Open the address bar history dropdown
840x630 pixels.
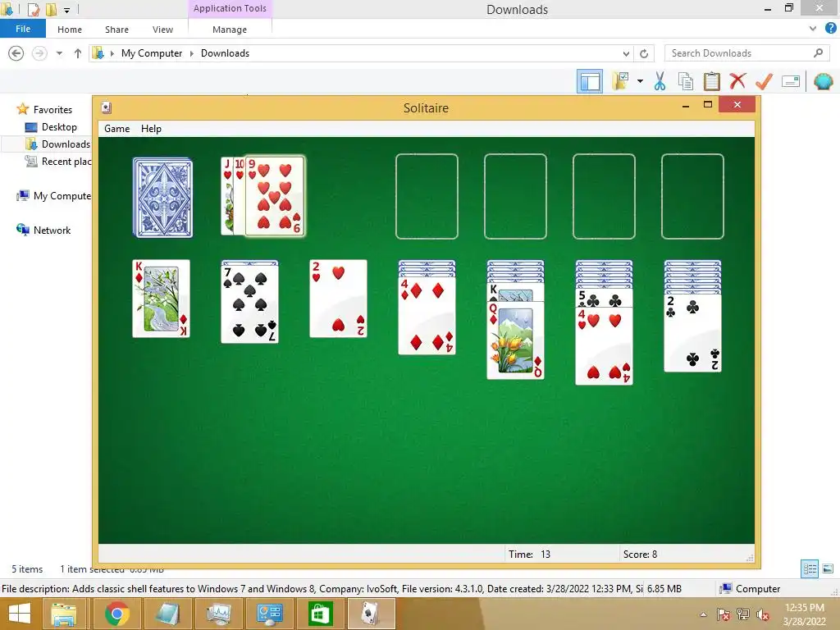626,53
